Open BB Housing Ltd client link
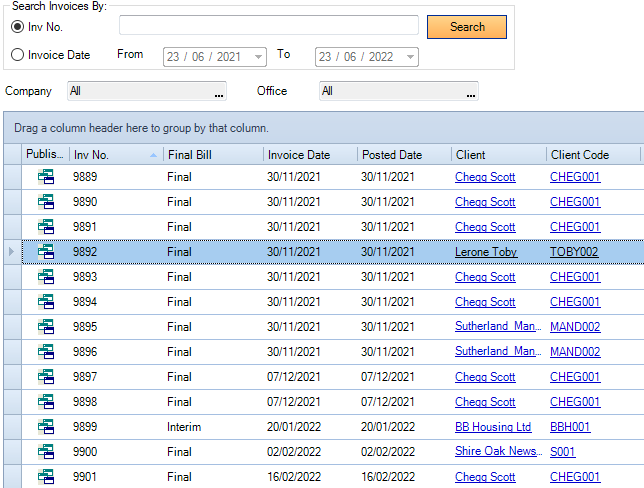The height and width of the screenshot is (488, 644). point(493,427)
